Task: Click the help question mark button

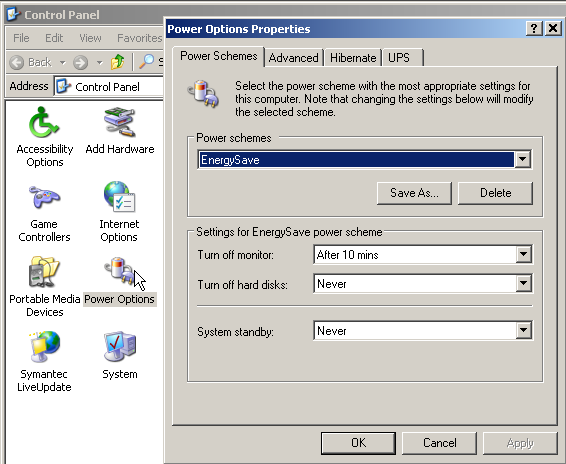Action: [x=534, y=28]
